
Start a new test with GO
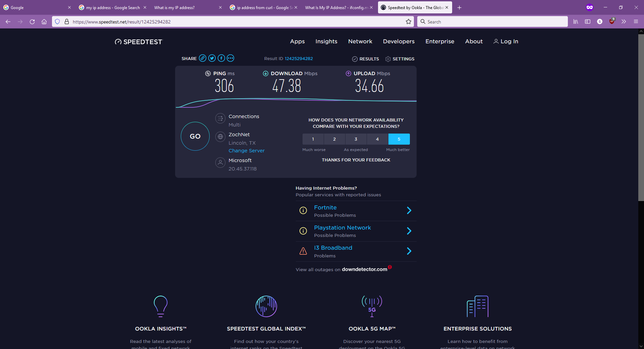[195, 136]
